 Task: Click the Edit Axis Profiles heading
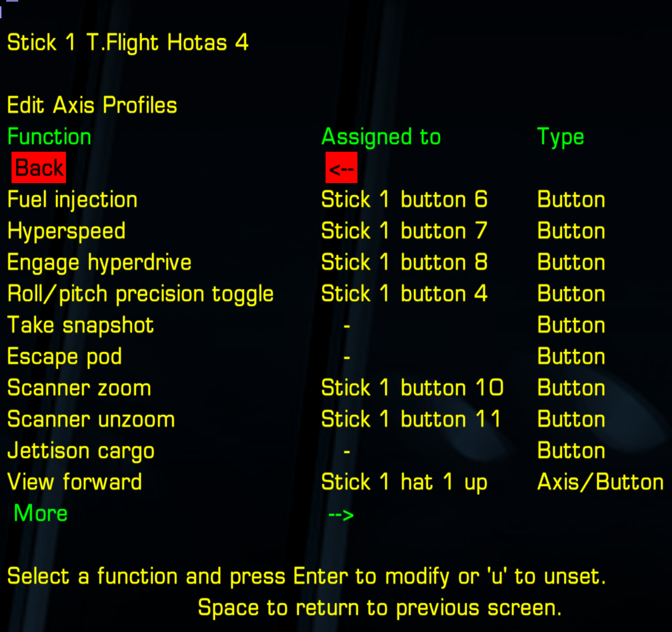click(92, 105)
